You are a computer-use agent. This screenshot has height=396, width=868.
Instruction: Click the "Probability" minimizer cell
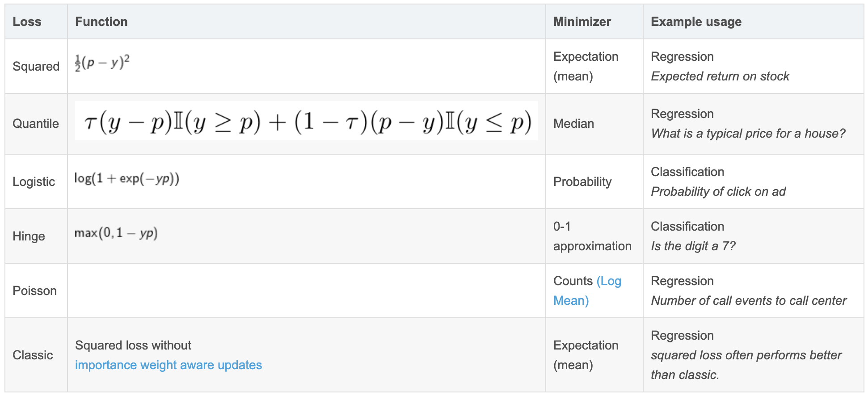pos(582,182)
